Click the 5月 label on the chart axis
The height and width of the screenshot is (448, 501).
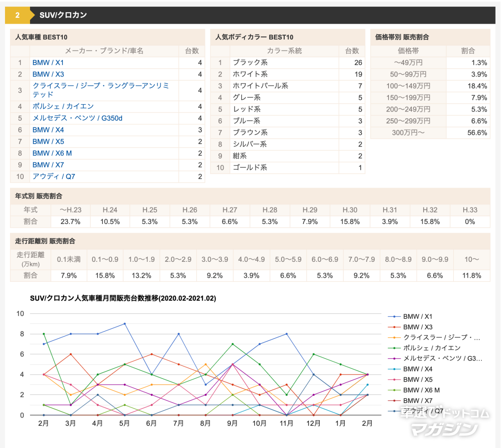pyautogui.click(x=124, y=423)
